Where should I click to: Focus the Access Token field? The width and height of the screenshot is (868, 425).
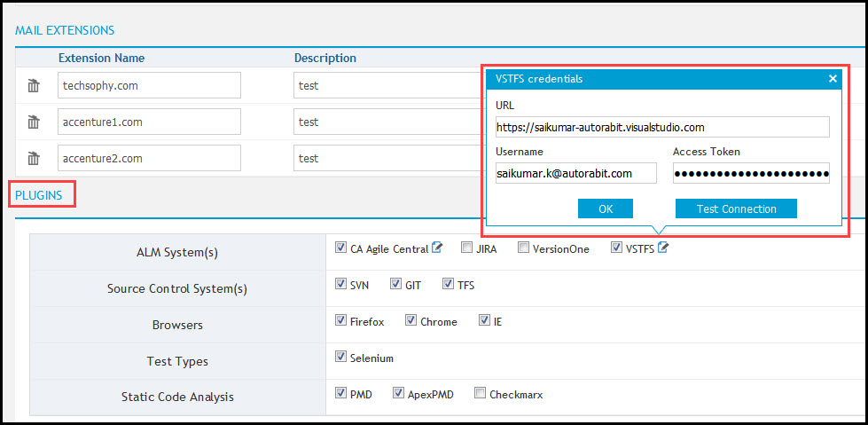click(751, 173)
